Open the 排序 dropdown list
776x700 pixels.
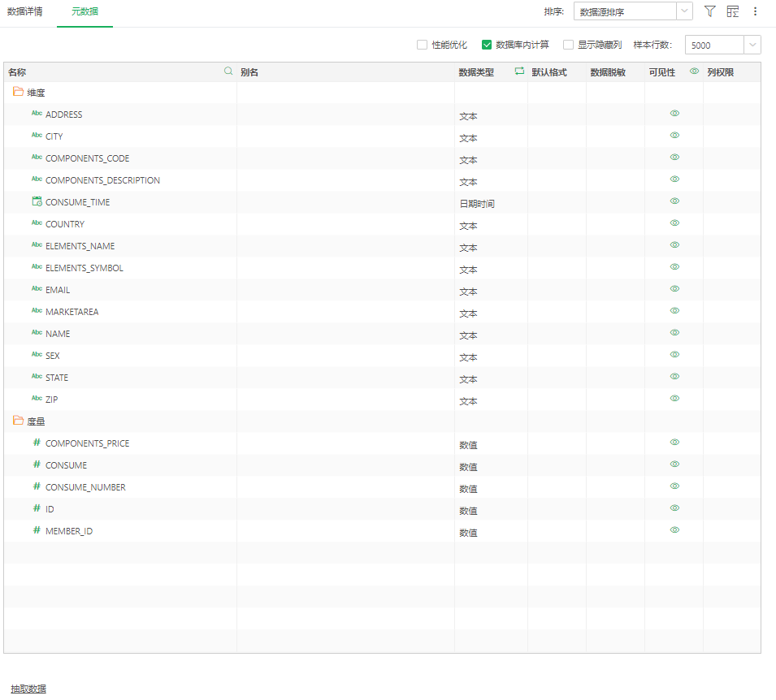(x=685, y=11)
